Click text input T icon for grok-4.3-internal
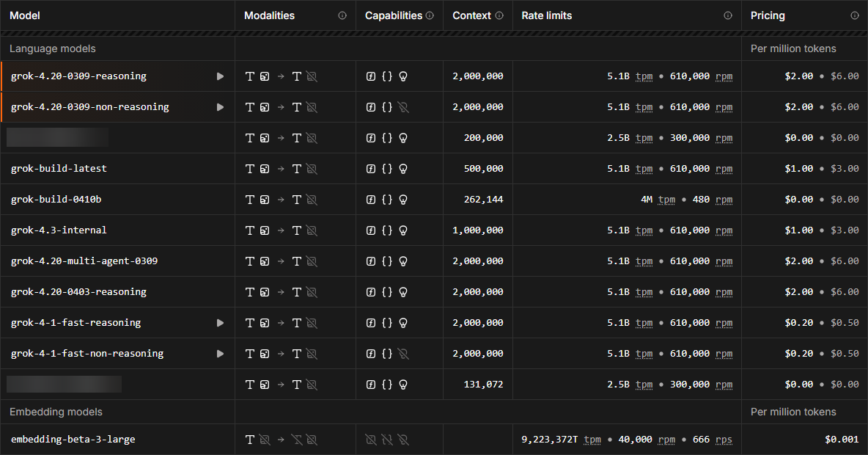Image resolution: width=868 pixels, height=455 pixels. 250,230
